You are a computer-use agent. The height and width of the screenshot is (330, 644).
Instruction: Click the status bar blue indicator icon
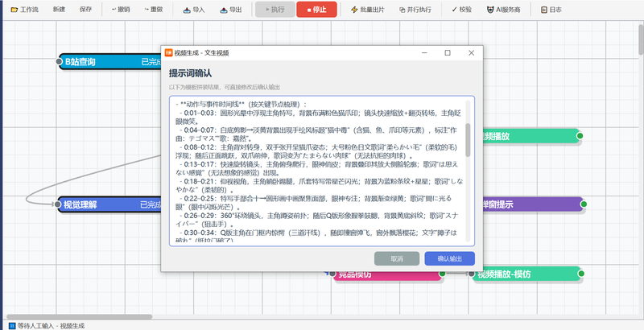click(x=12, y=326)
